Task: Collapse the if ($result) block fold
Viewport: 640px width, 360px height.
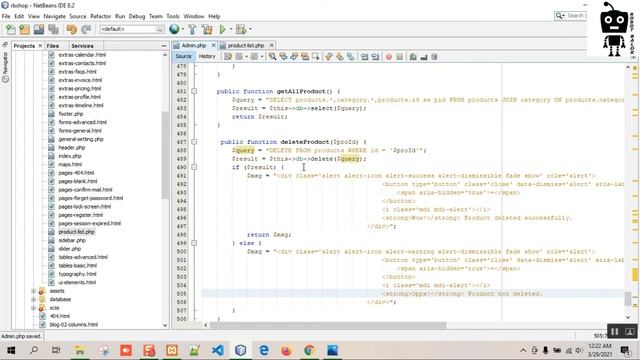Action: pyautogui.click(x=194, y=167)
